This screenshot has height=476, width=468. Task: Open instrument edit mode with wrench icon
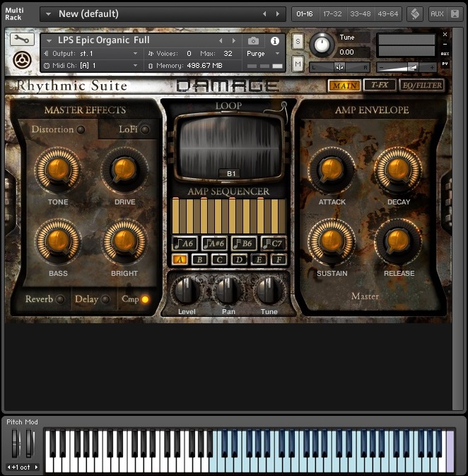[x=22, y=40]
